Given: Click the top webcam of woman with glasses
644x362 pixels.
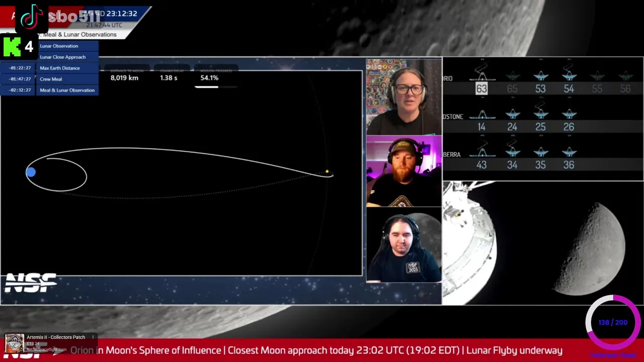Looking at the screenshot, I should pyautogui.click(x=404, y=97).
